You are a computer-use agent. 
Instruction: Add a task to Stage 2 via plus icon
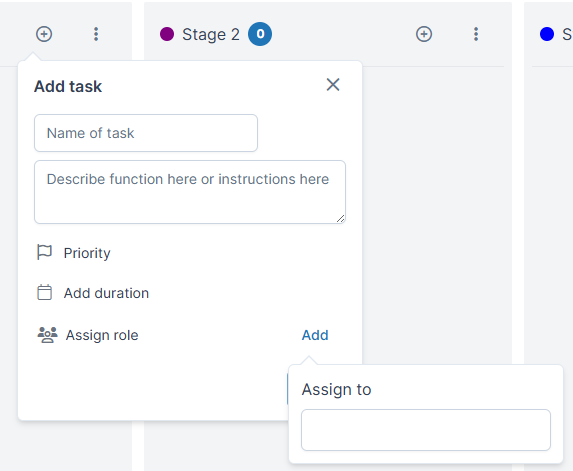coord(424,34)
